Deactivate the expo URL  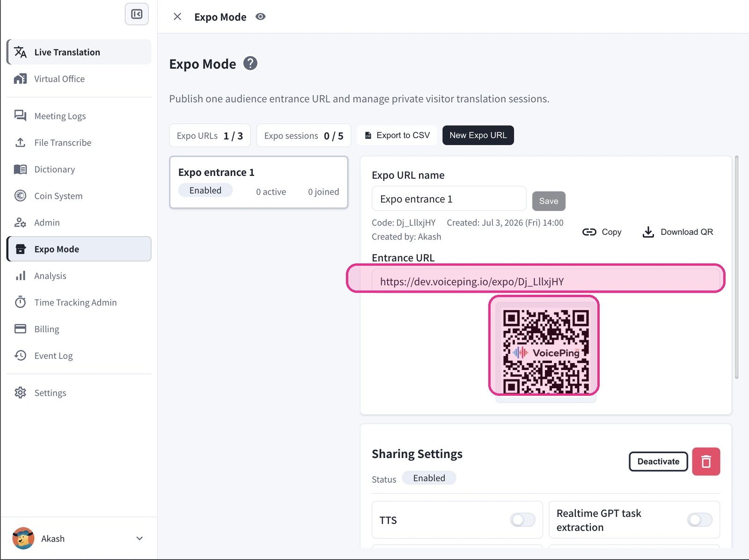[x=658, y=461]
